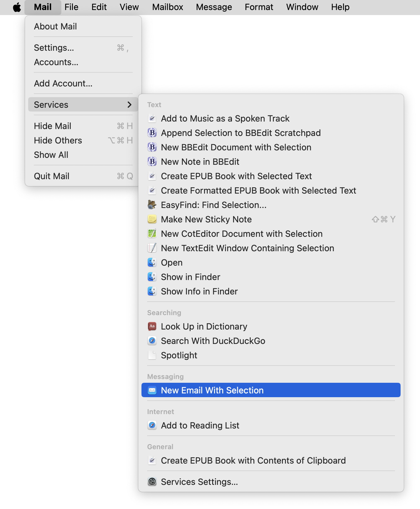
Task: Select the Open service entry
Action: click(x=271, y=262)
